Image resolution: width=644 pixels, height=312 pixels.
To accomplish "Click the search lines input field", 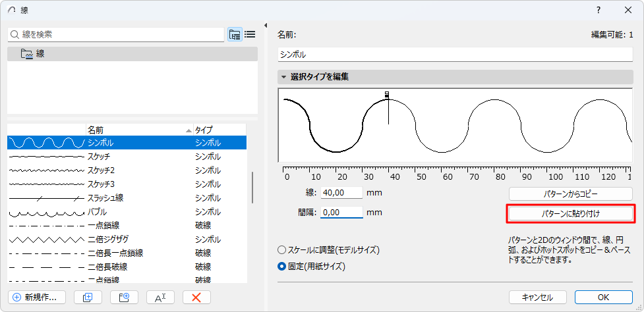I will point(116,35).
